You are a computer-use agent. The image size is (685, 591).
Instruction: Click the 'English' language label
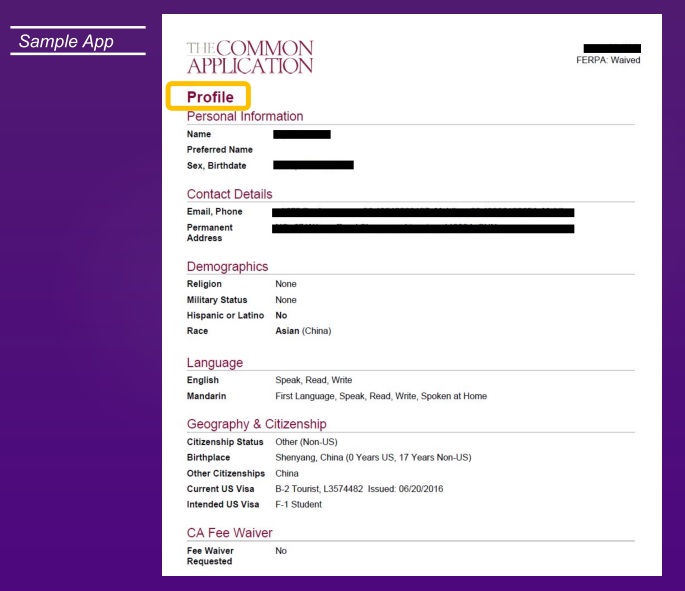[x=203, y=380]
